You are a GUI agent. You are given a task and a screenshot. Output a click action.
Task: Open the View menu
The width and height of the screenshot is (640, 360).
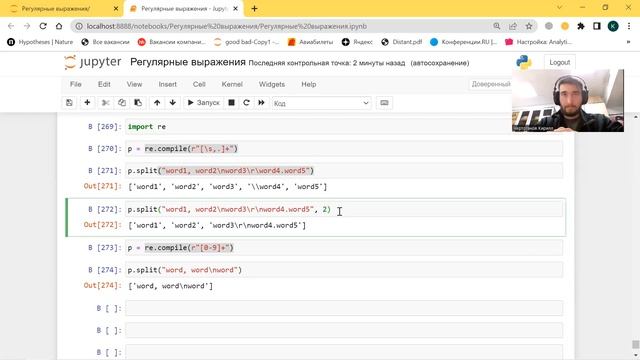click(134, 84)
